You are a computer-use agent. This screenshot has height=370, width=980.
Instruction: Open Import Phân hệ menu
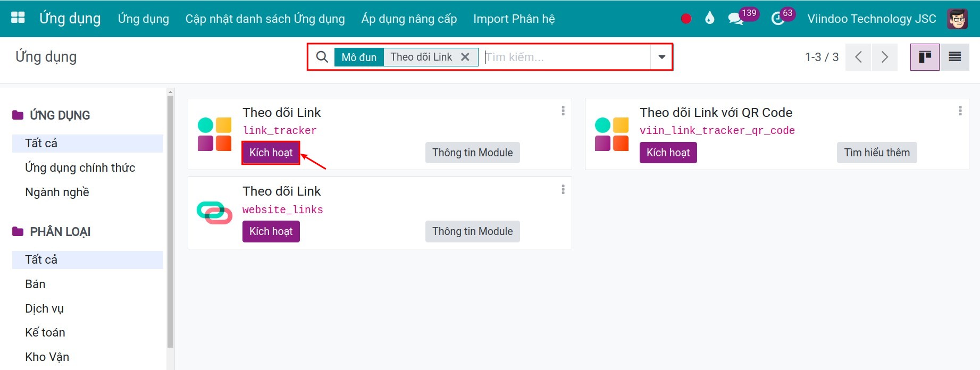[514, 19]
